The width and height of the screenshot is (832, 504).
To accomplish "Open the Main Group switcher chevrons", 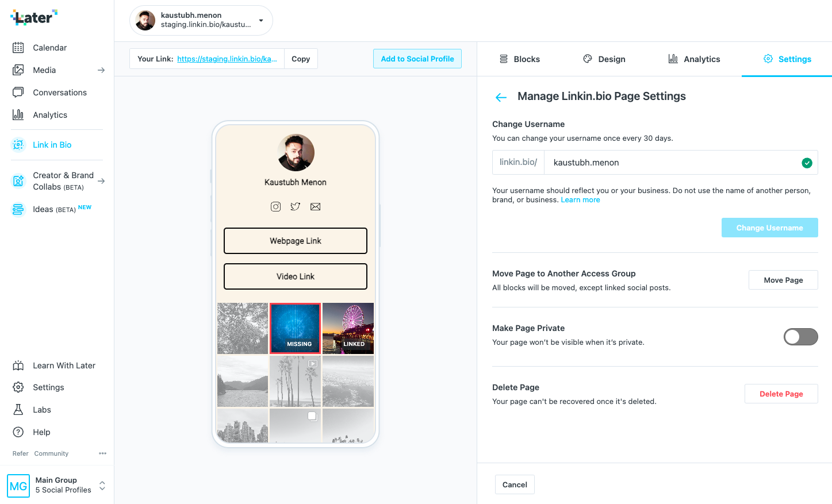I will tap(102, 486).
